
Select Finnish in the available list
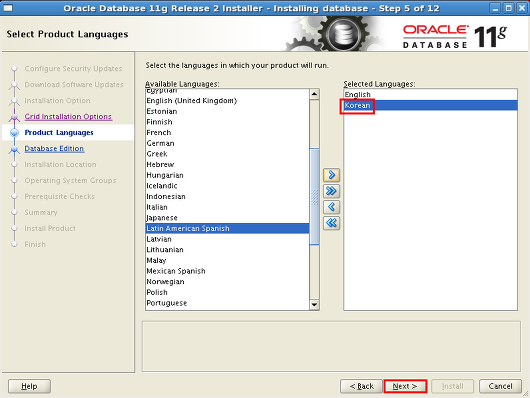pos(227,122)
